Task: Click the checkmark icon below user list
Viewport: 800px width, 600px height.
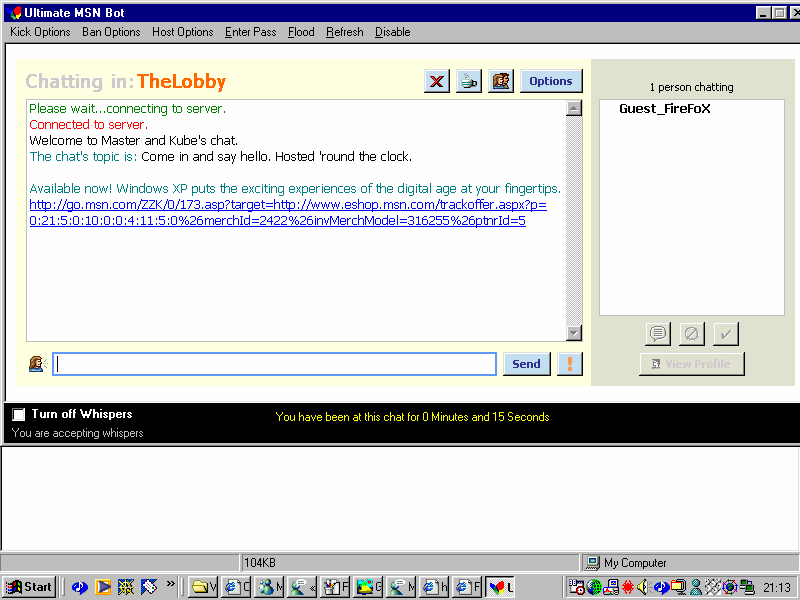Action: click(726, 334)
